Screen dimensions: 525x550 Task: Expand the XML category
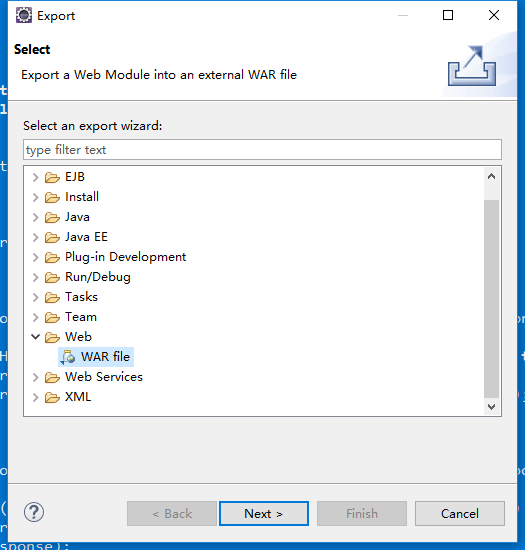[x=35, y=397]
